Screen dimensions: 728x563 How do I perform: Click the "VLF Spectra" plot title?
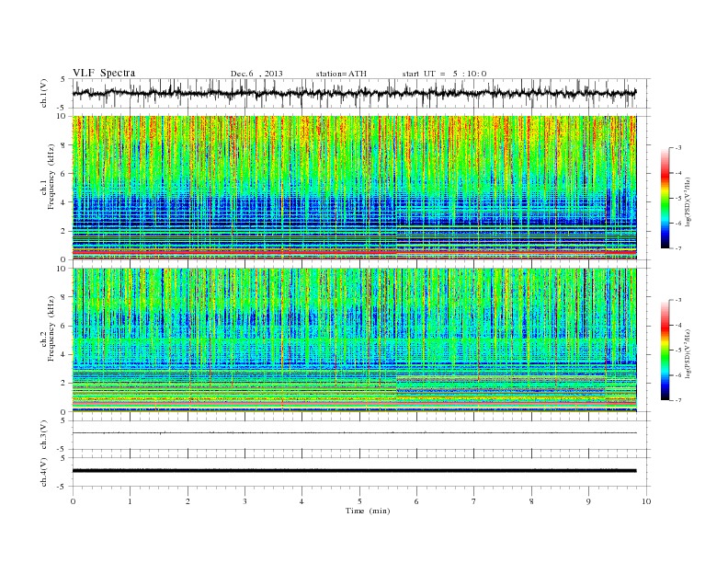coord(104,73)
